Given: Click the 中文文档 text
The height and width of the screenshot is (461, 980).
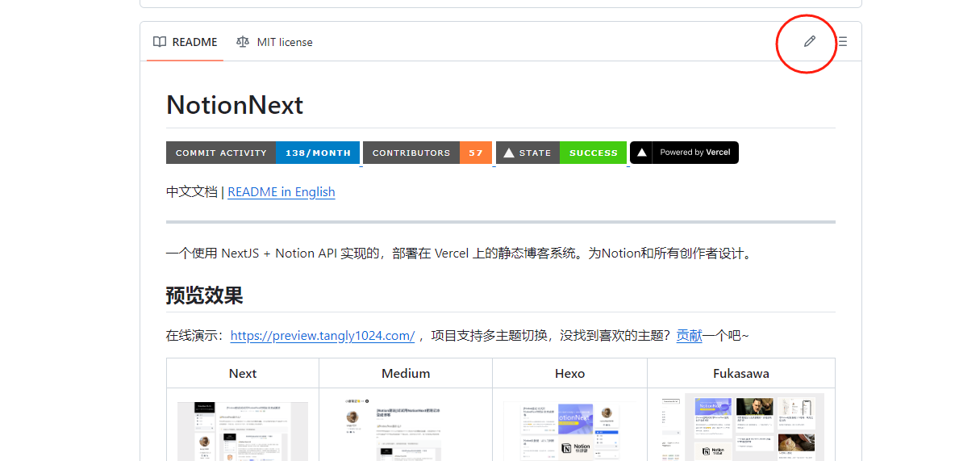Looking at the screenshot, I should coord(192,192).
